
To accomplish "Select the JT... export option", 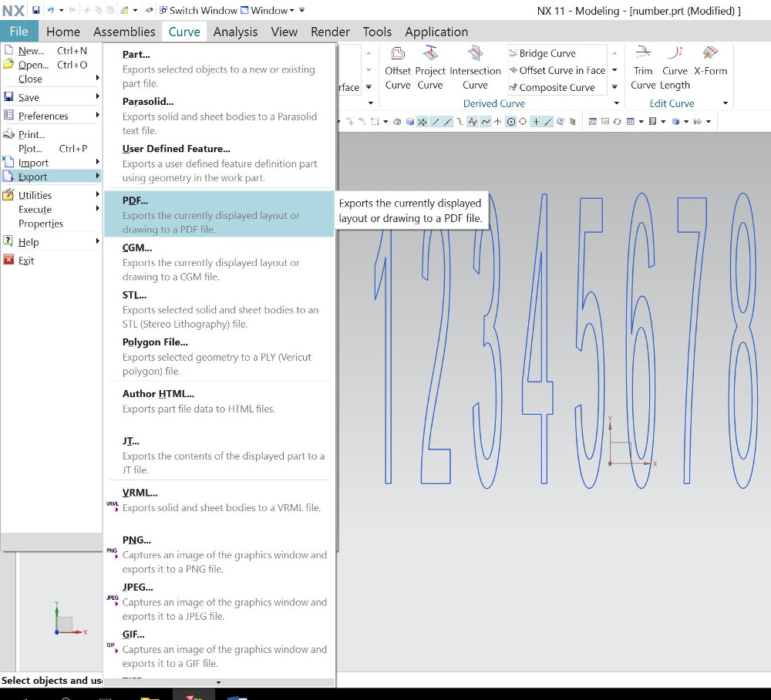I will [x=219, y=455].
